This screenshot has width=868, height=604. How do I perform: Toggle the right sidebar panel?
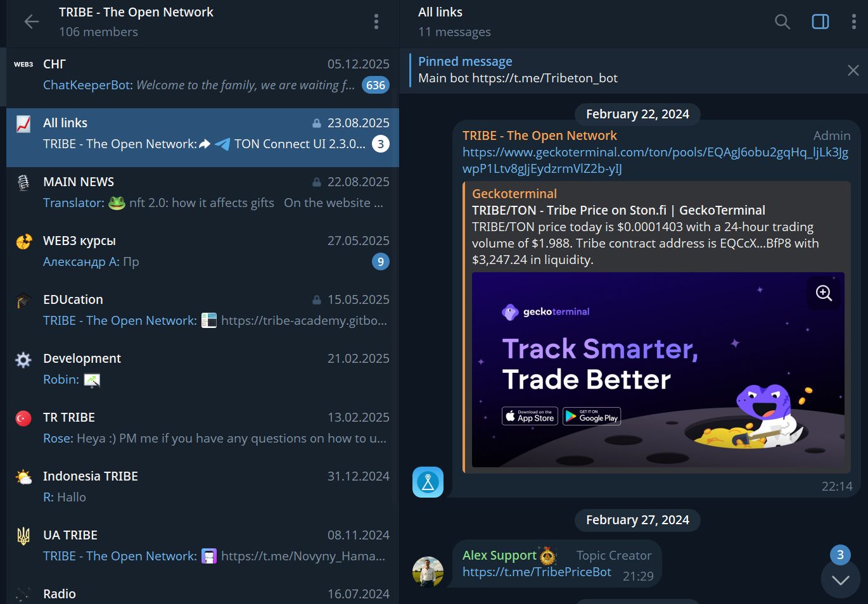pos(820,22)
